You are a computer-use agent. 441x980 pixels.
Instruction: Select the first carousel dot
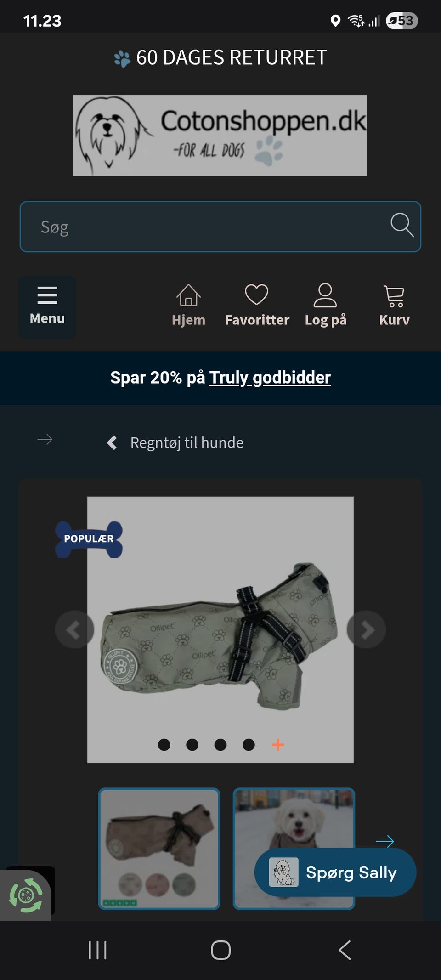(x=164, y=745)
